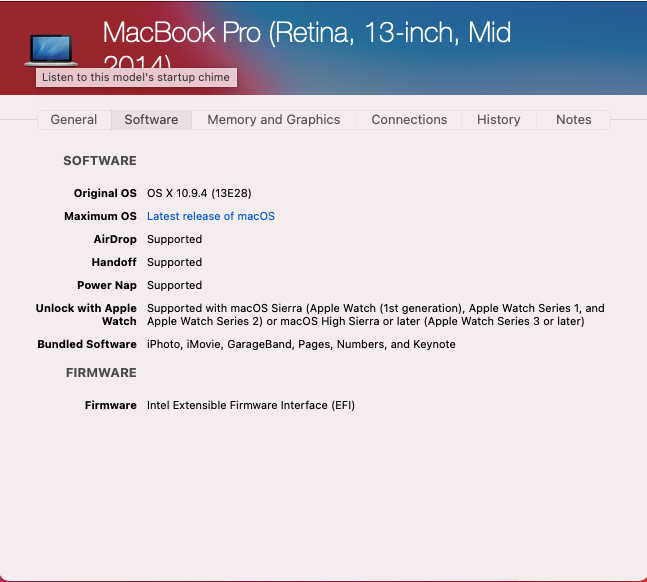Click the iPhoto, iMovie, GarageBand software list
This screenshot has width=647, height=582.
click(x=301, y=345)
